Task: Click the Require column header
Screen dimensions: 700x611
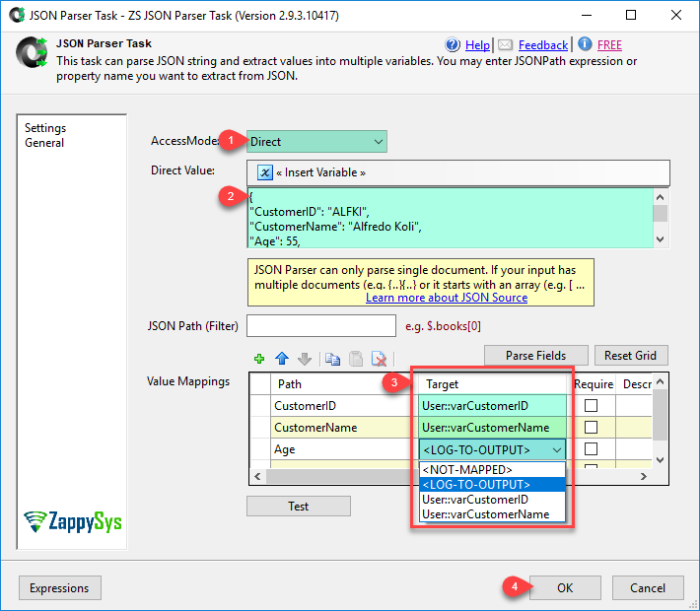Action: tap(594, 383)
